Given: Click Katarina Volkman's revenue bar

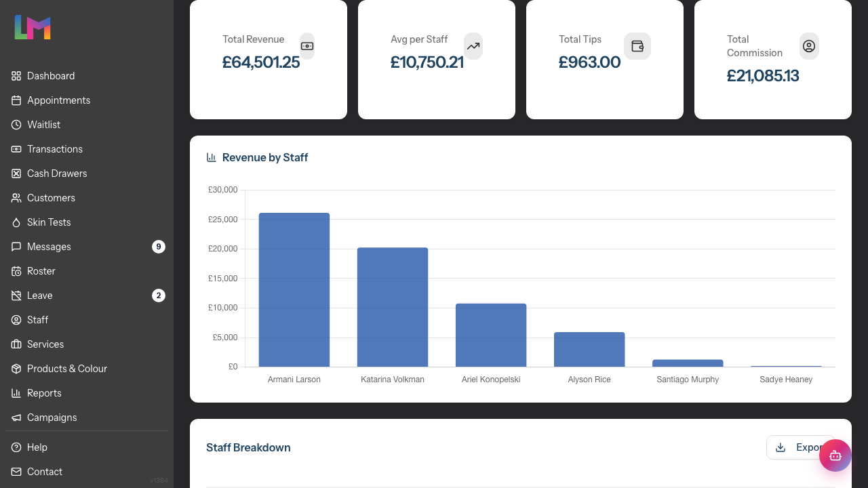Looking at the screenshot, I should 393,307.
